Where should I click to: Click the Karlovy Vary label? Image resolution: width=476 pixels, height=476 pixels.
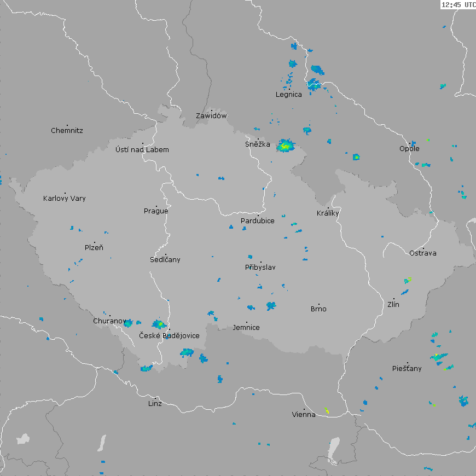tap(65, 199)
